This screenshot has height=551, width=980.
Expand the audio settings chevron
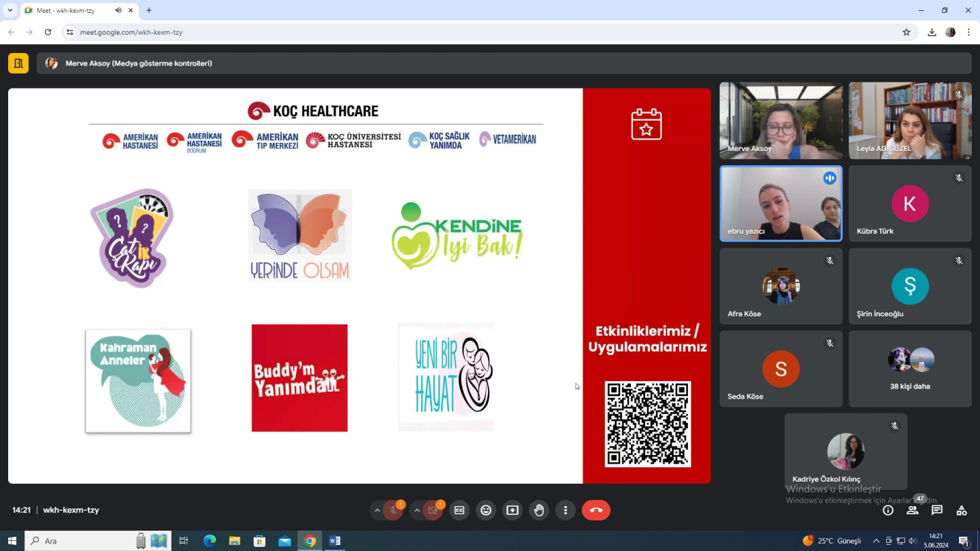(x=377, y=510)
